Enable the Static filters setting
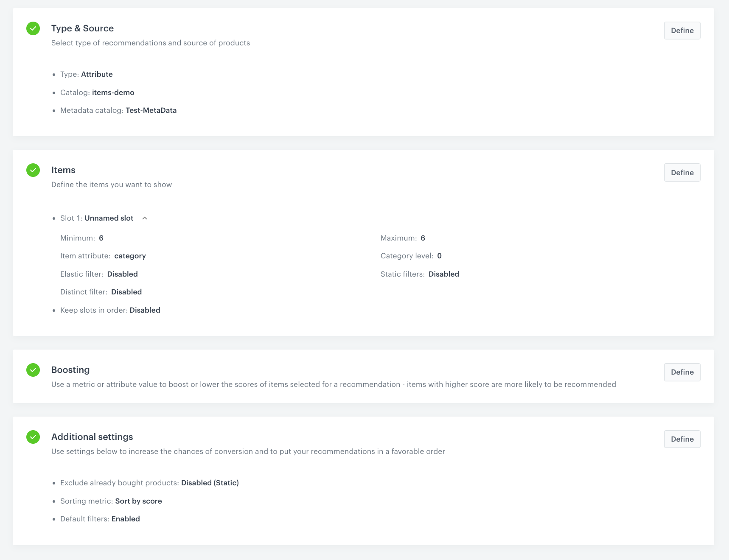The height and width of the screenshot is (560, 729). (443, 274)
